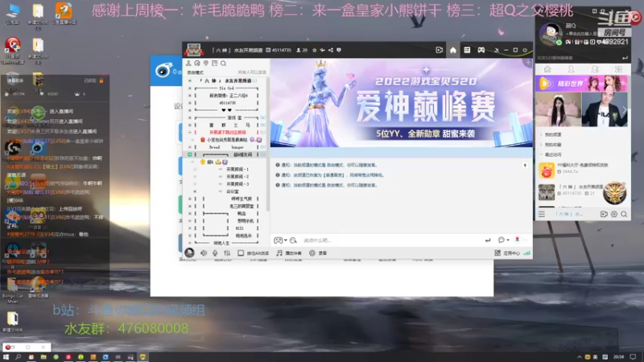Click the music note accompaniment icon
Viewport: 644px width, 362px height.
coord(279,253)
